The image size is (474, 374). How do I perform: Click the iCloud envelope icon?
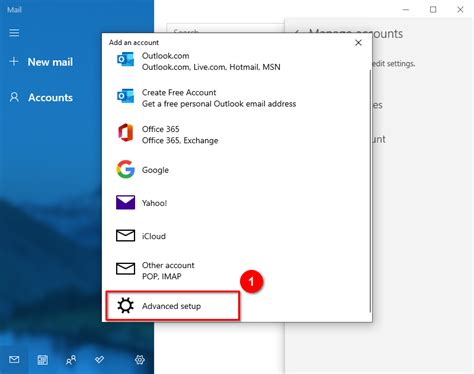pos(125,236)
